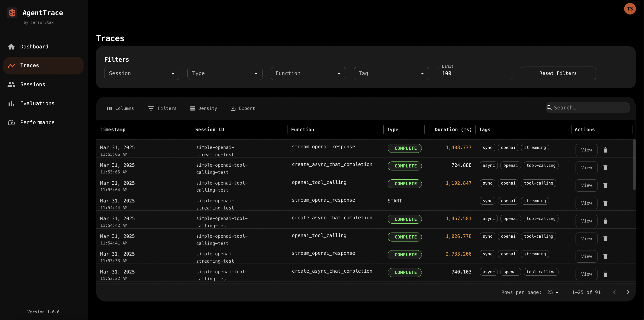Viewport: 644px width, 320px height.
Task: Open Dashboard via the home icon
Action: coord(11,47)
